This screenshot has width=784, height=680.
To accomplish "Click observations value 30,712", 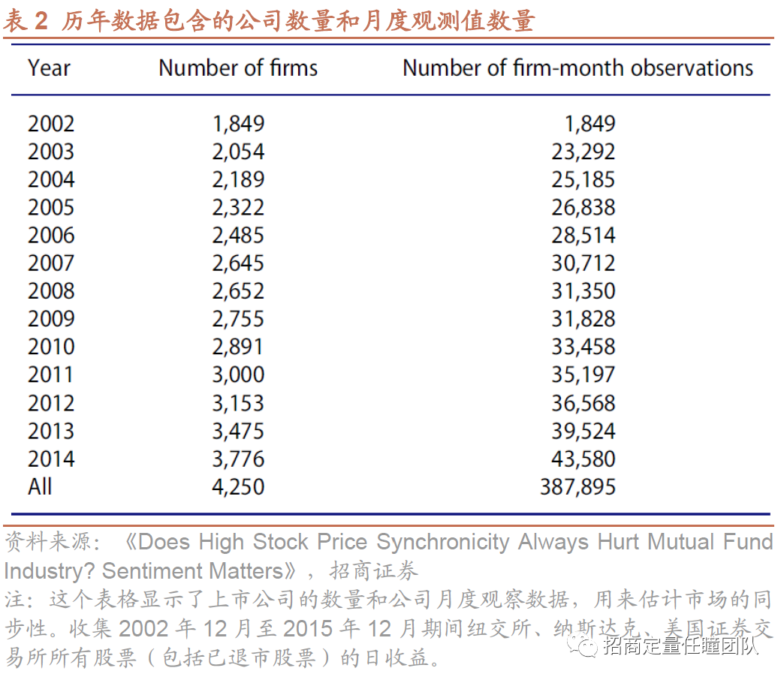I will [x=583, y=263].
